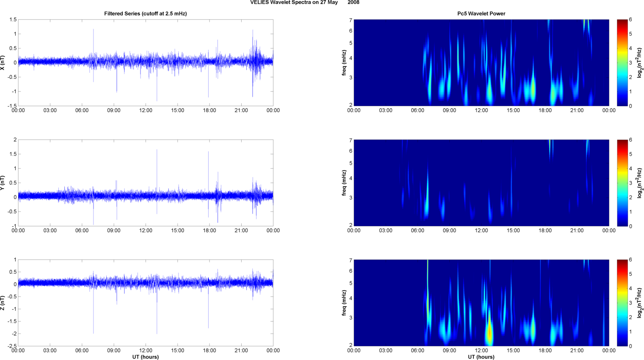The width and height of the screenshot is (644, 360).
Task: Click the 7 frequency tick of the bottom spectrogram
Action: click(351, 261)
